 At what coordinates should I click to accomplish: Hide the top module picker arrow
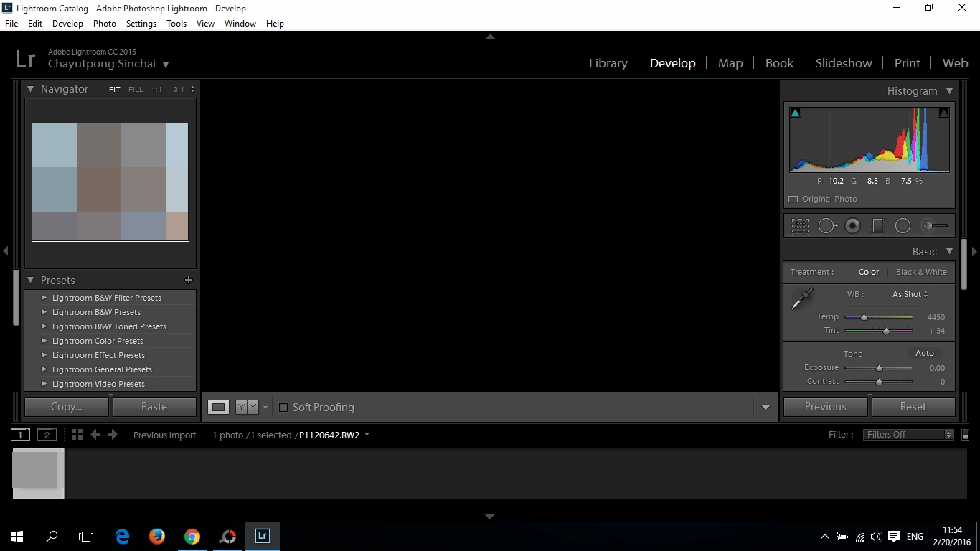pyautogui.click(x=490, y=37)
